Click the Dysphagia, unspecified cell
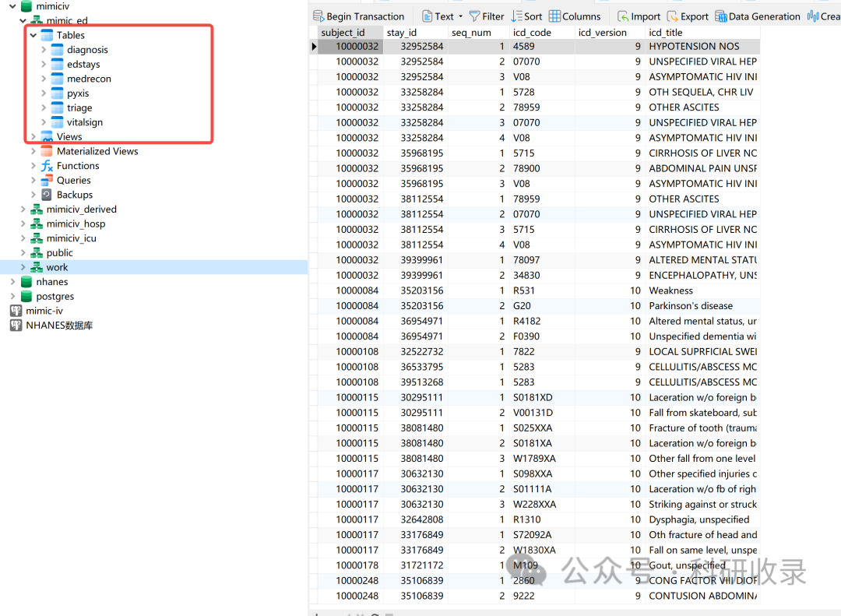This screenshot has width=841, height=616. point(702,519)
